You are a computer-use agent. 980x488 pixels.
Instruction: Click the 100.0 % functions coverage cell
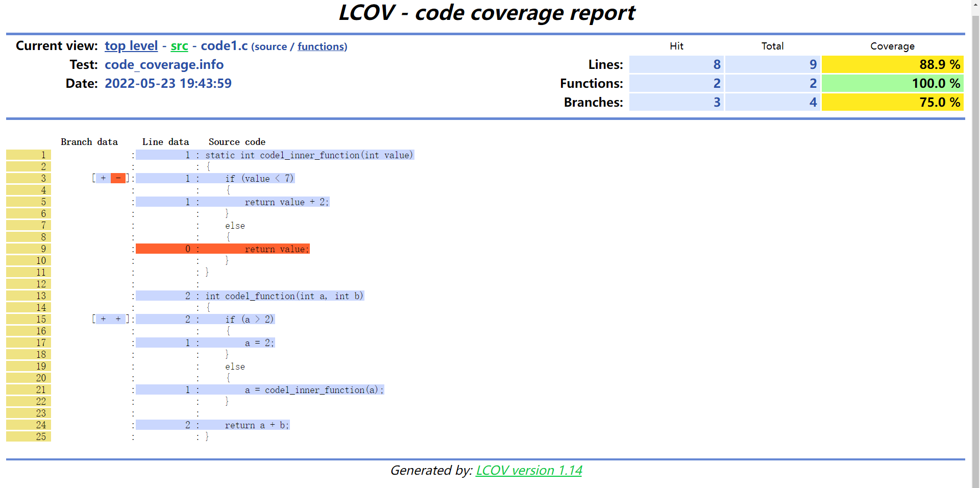click(892, 83)
